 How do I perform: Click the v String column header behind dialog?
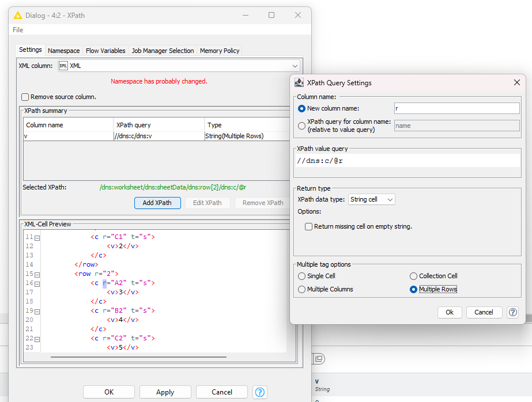(322, 385)
